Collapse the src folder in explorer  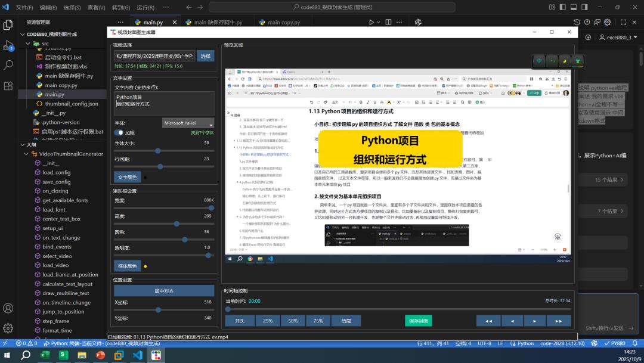coord(28,44)
